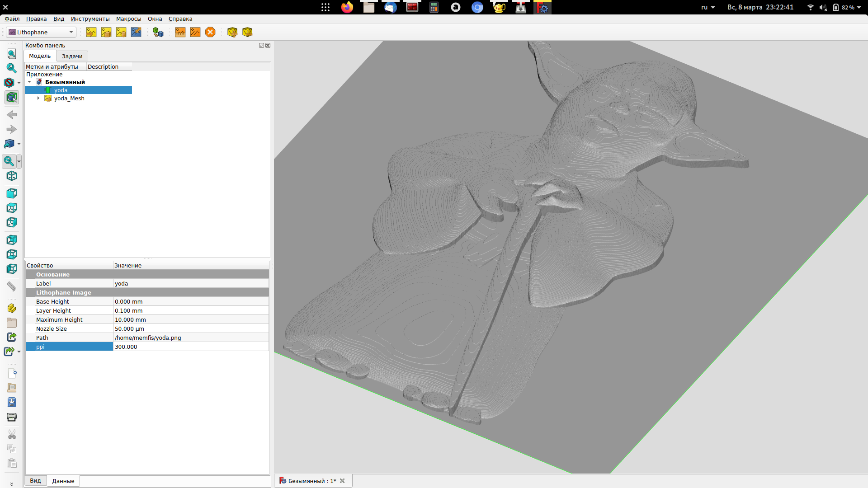Open Firefox from the top dock
868x488 pixels.
click(347, 7)
